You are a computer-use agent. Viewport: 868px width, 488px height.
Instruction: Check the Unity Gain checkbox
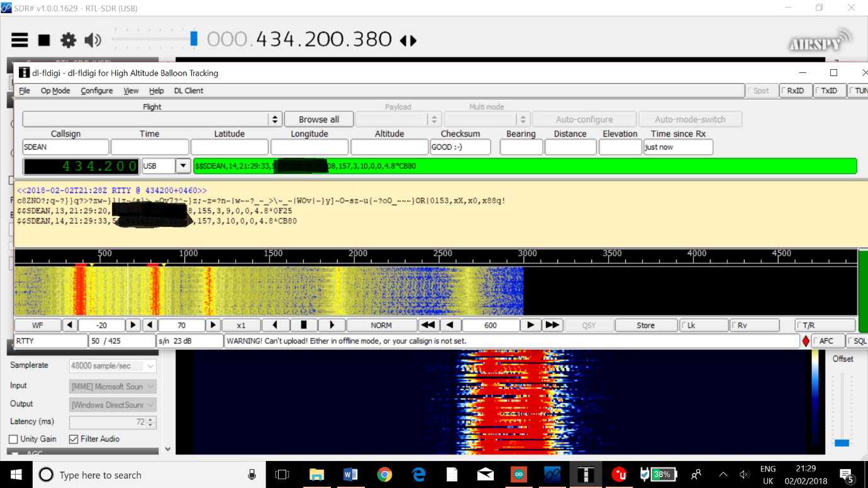13,439
